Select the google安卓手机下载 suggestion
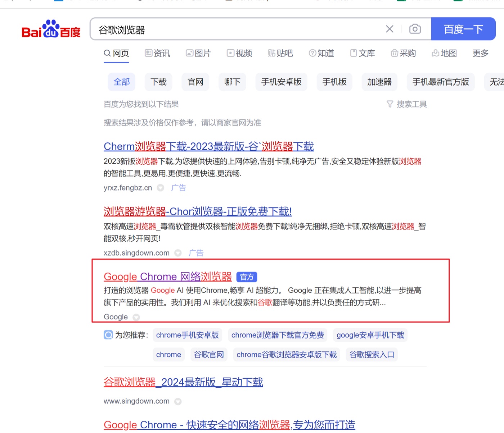Image resolution: width=504 pixels, height=433 pixels. click(x=370, y=335)
